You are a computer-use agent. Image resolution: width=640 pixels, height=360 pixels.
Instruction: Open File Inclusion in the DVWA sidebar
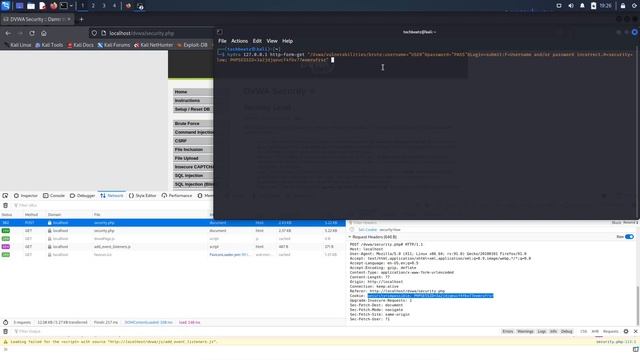(x=193, y=149)
